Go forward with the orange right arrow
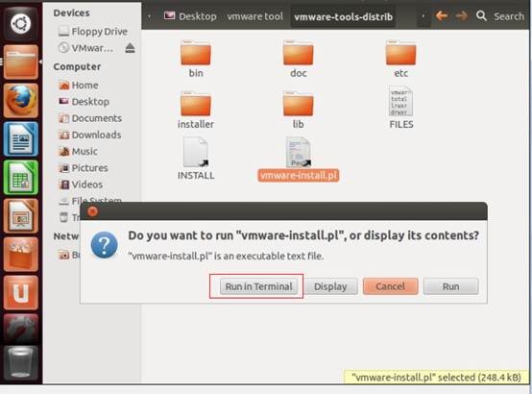This screenshot has width=532, height=394. (x=461, y=15)
